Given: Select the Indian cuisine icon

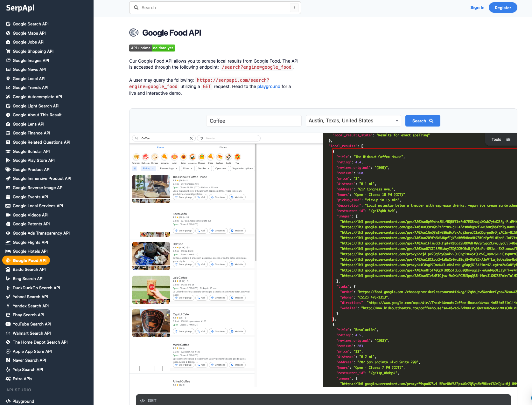Looking at the screenshot, I should (x=174, y=157).
